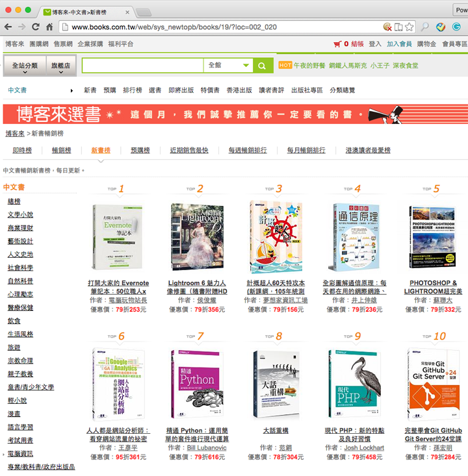Switch to the 暢銷榜 tab
468x476 pixels.
[61, 150]
